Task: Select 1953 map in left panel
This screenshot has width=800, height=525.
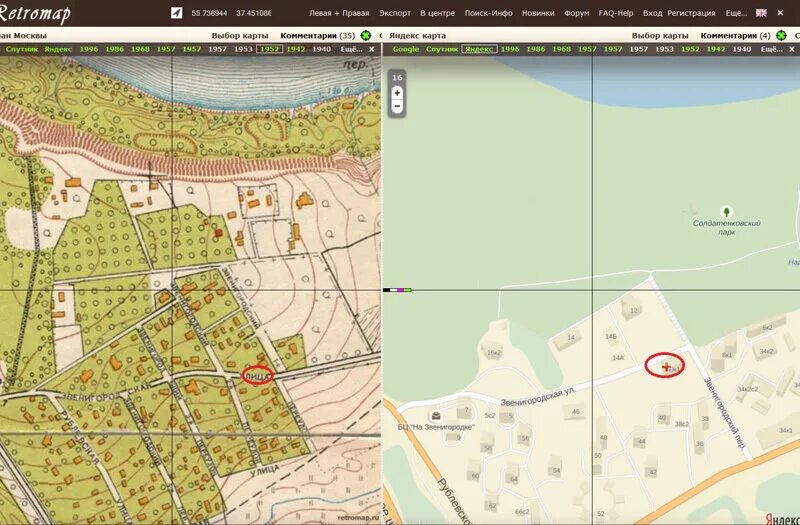Action: [243, 49]
